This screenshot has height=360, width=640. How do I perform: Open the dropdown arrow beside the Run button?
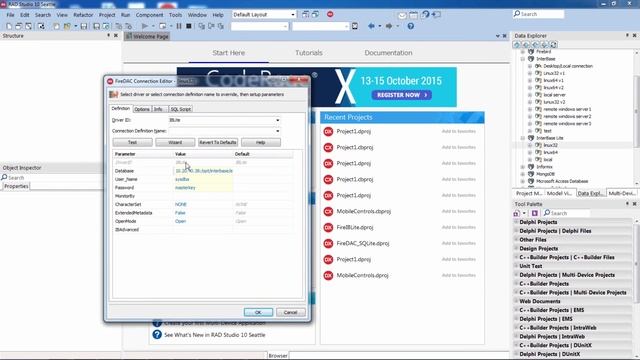153,27
